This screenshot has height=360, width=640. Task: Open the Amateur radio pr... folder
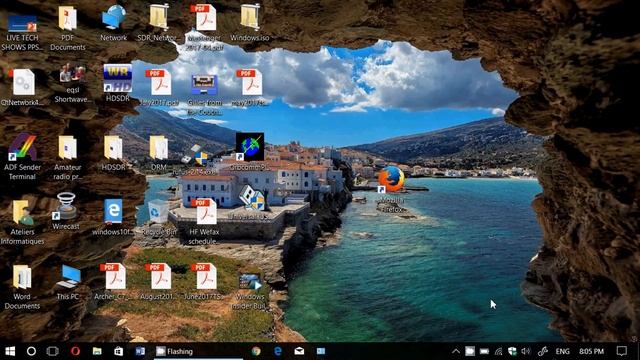68,158
